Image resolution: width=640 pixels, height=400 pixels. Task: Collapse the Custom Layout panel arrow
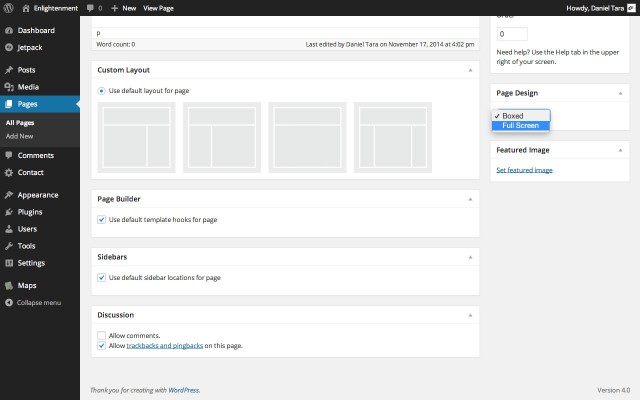click(470, 70)
